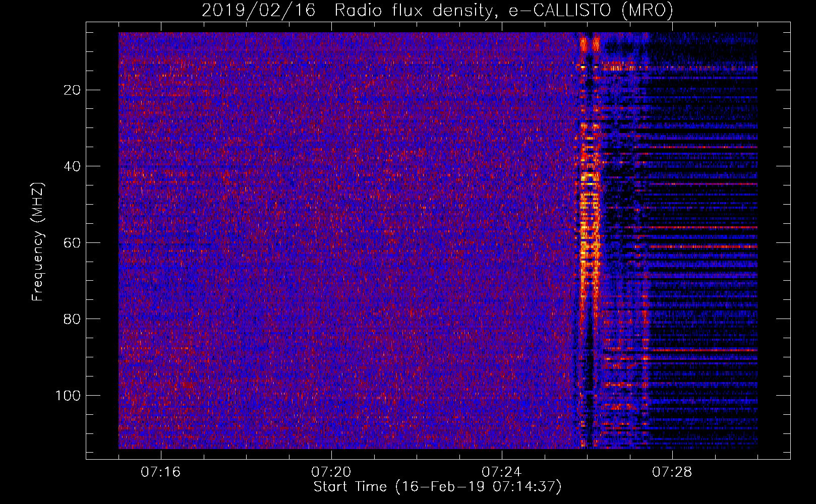
Task: Click the 'Frequency (MHZ)' axis label
Action: tap(38, 242)
